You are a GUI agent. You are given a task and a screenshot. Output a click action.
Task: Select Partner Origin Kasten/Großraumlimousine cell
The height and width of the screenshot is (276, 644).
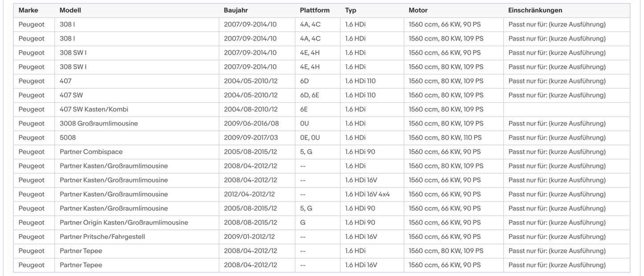pos(124,222)
